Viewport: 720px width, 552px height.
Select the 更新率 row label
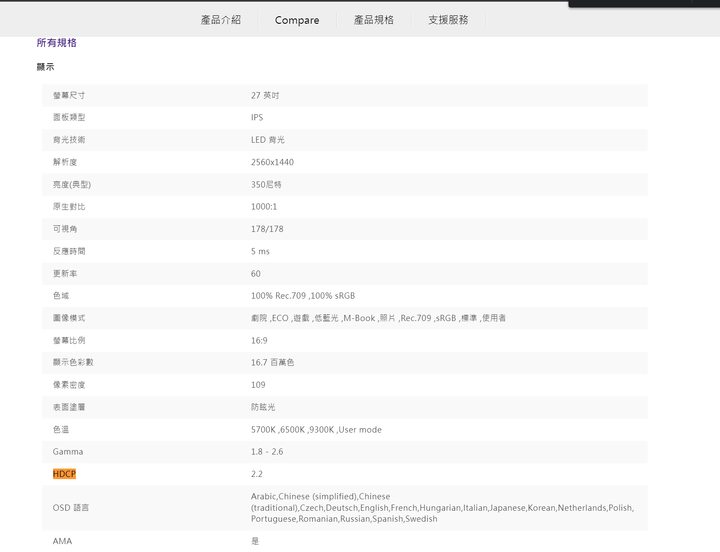pos(65,274)
